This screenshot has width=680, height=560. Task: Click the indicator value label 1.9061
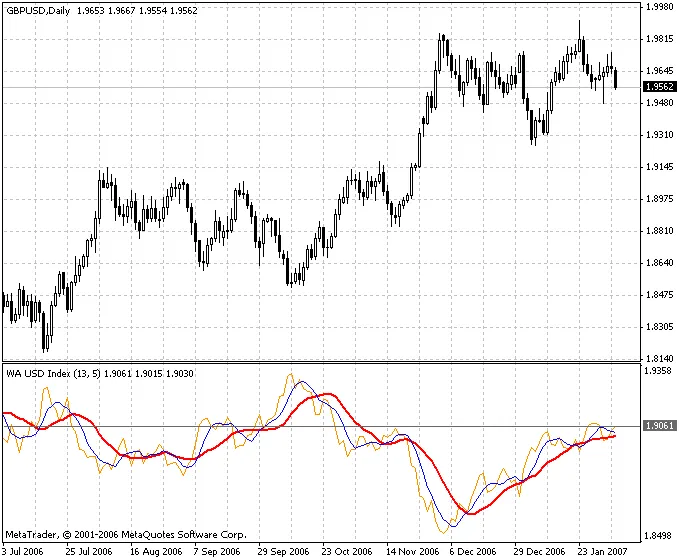pos(659,425)
